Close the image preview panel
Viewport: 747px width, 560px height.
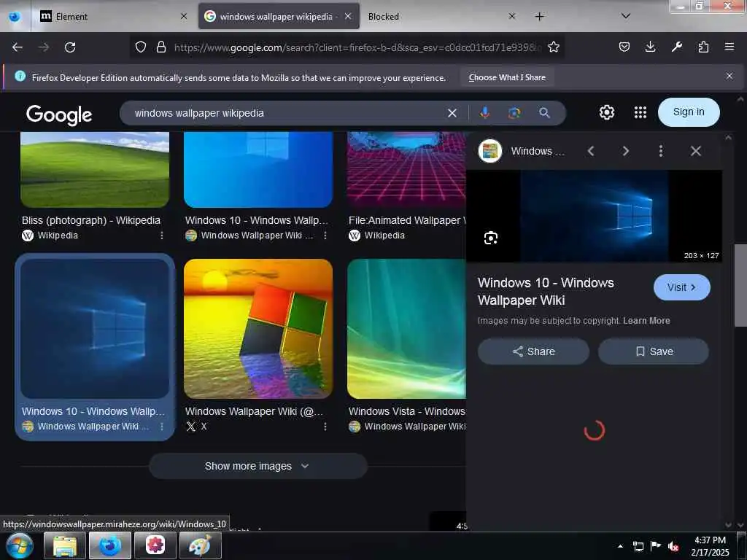(695, 151)
